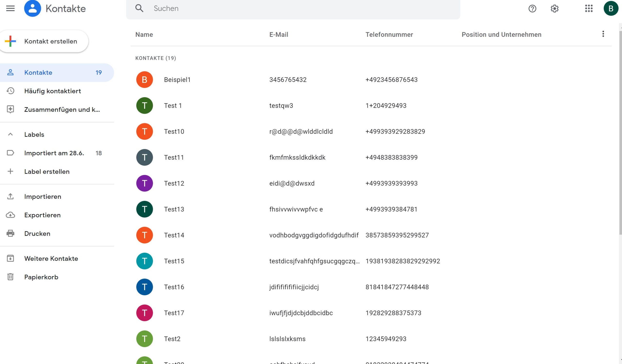Click the Papierkorb trash icon

(10, 277)
